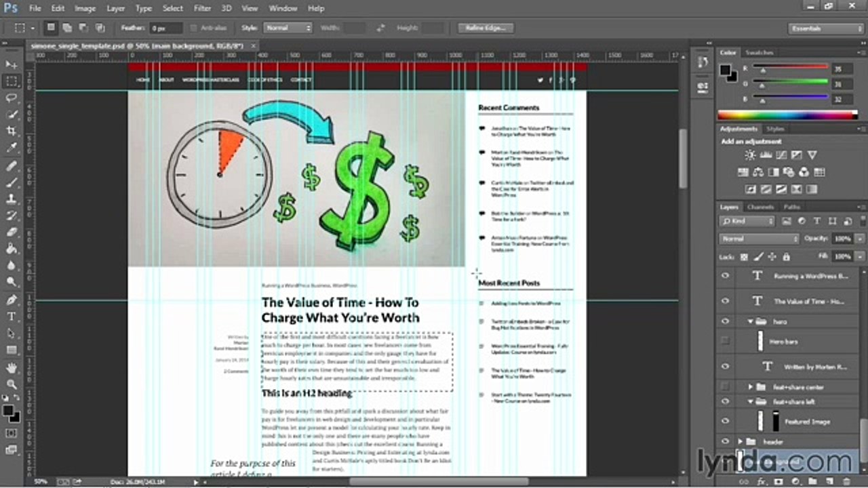The height and width of the screenshot is (488, 868).
Task: Open the Filter menu
Action: click(x=202, y=8)
